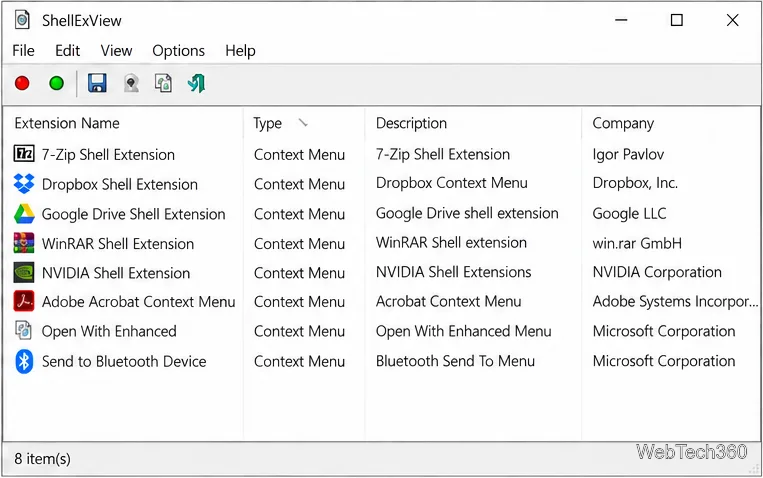
Task: Click Context Menu type in WinRAR row
Action: (299, 244)
